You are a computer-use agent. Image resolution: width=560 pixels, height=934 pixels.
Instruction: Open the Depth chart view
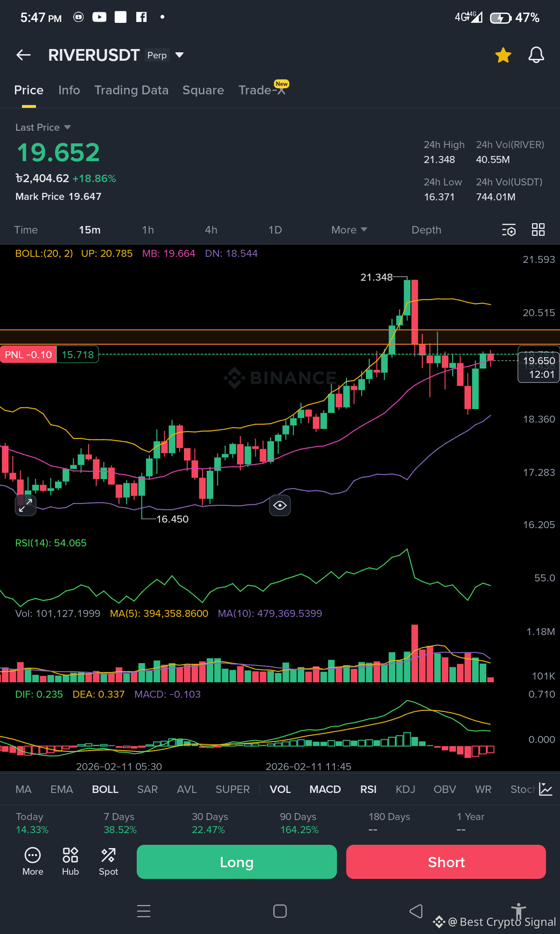(426, 230)
